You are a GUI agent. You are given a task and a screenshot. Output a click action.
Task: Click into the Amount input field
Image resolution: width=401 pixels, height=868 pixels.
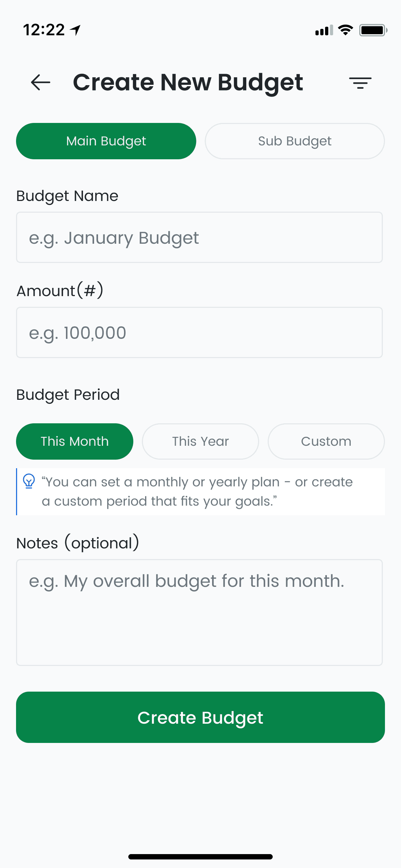[x=199, y=332]
